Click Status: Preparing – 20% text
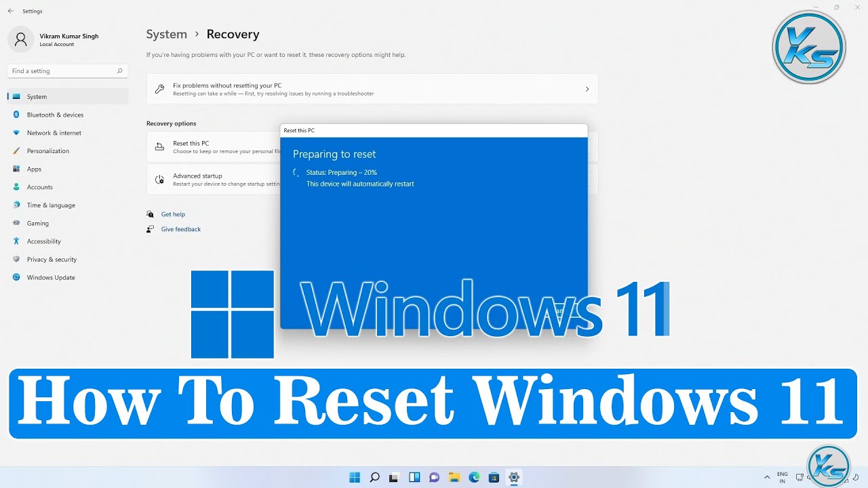This screenshot has height=488, width=868. pos(341,173)
